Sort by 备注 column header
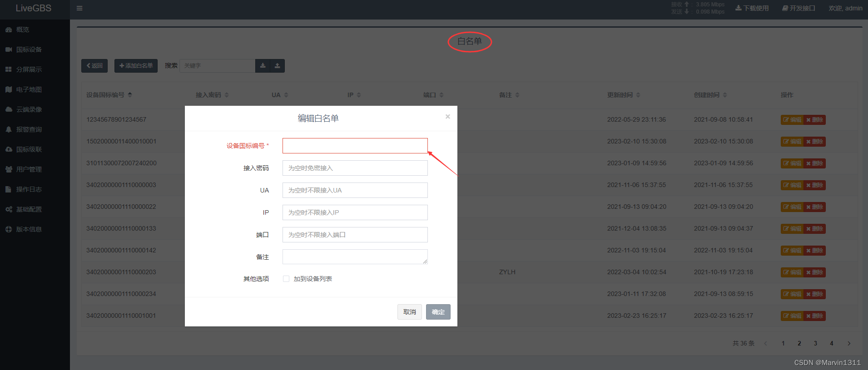 point(509,95)
